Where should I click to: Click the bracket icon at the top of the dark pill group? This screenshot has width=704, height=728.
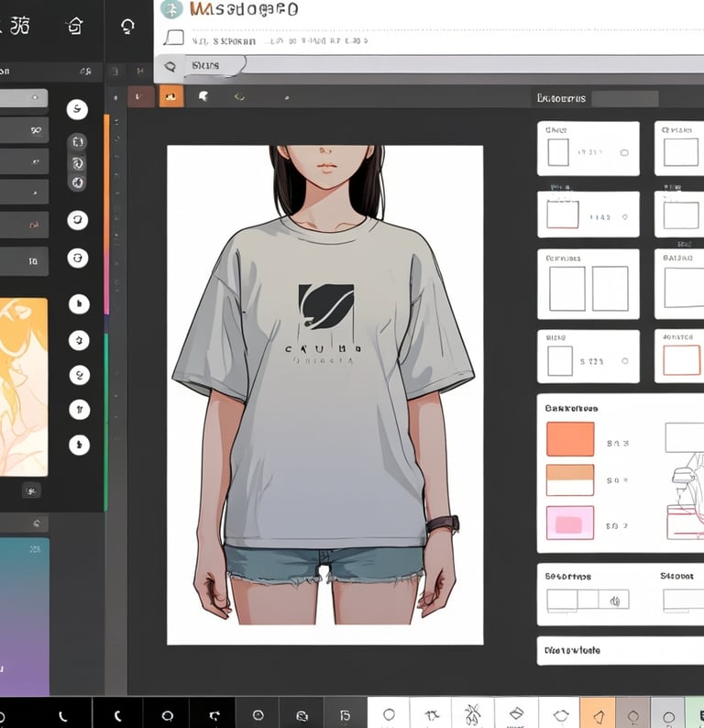pyautogui.click(x=78, y=142)
